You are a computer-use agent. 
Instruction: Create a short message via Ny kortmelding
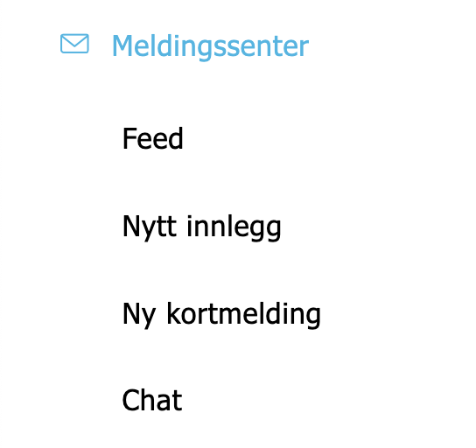point(221,315)
